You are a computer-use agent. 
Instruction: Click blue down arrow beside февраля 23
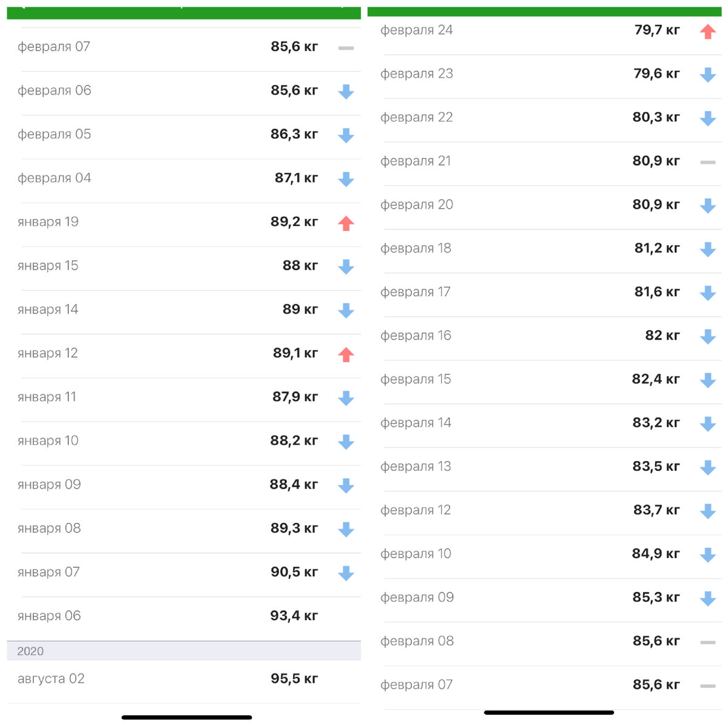click(x=707, y=75)
